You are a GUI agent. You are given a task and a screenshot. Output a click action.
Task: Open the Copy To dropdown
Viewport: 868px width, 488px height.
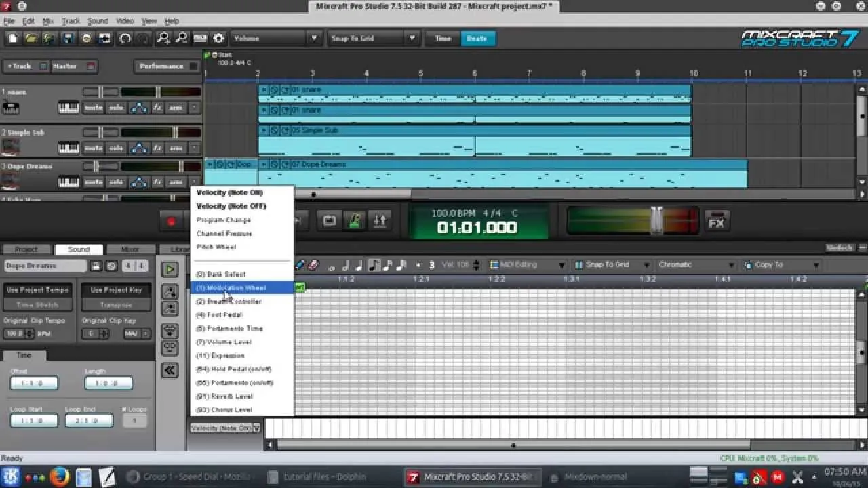point(782,265)
